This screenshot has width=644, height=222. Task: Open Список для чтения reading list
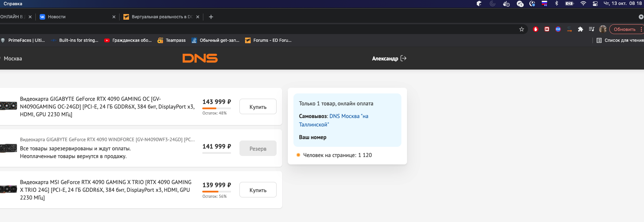(620, 40)
